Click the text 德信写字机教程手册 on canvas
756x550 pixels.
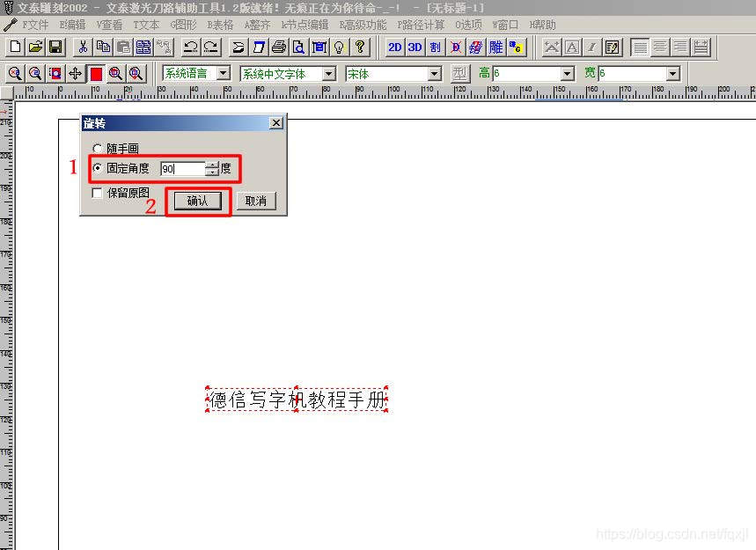(297, 400)
